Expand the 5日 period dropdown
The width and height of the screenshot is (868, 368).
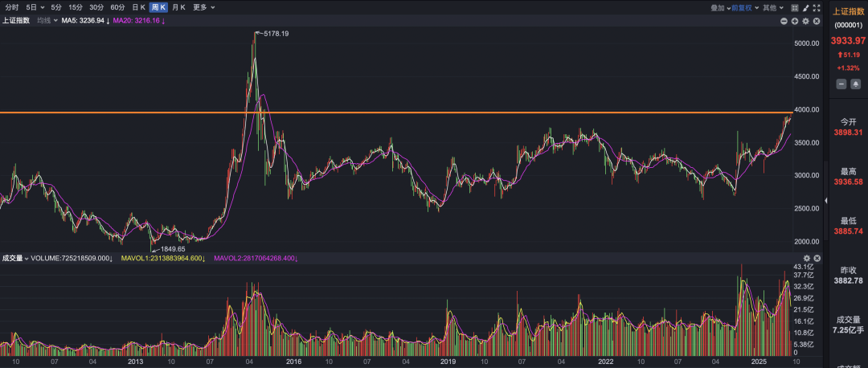34,7
